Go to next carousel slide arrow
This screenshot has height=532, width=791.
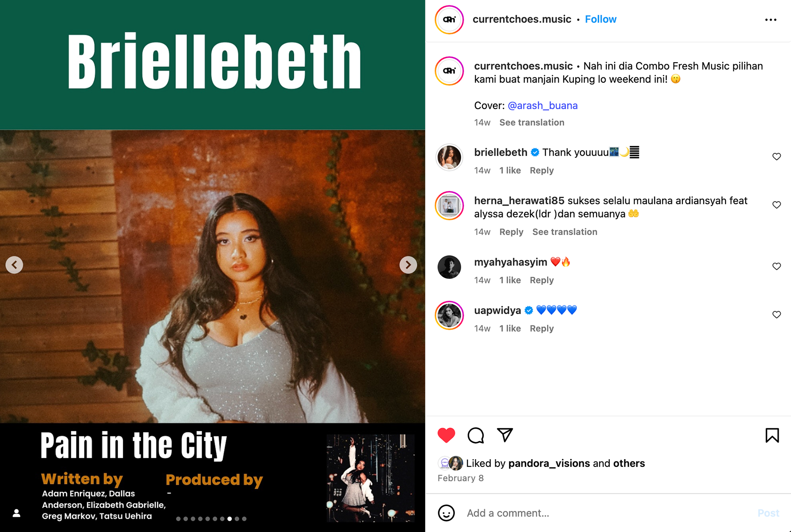[x=408, y=265]
